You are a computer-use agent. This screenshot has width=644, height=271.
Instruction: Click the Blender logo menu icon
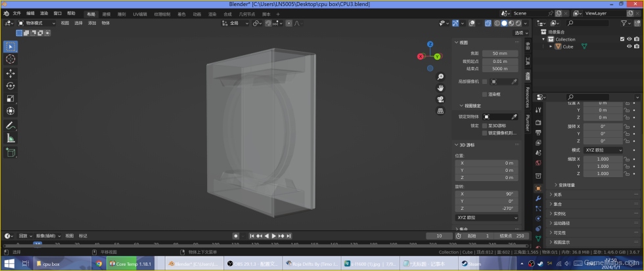point(6,14)
